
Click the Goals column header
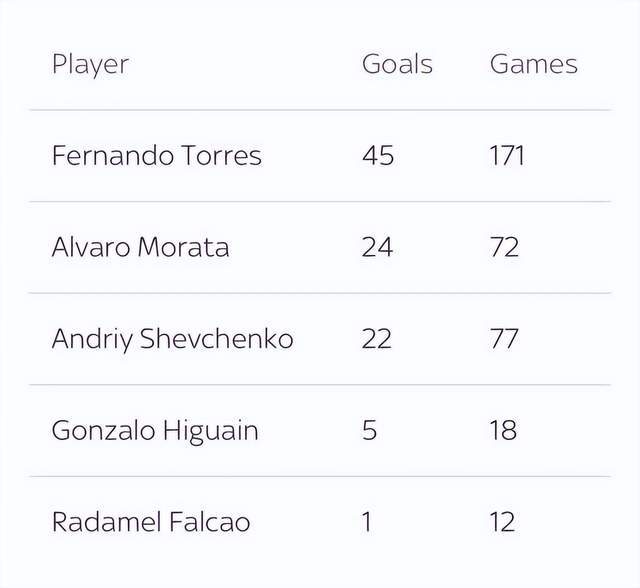click(x=397, y=64)
